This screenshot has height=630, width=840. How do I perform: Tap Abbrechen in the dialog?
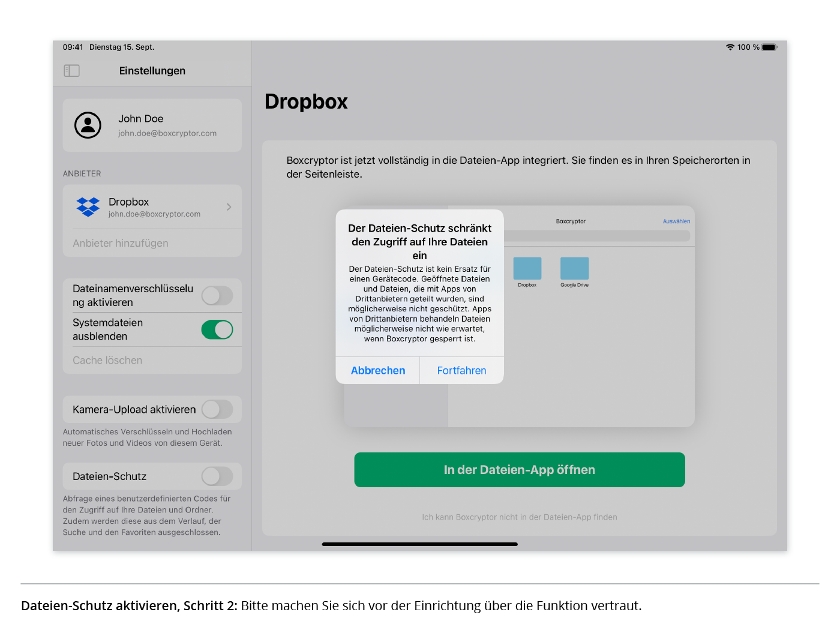coord(378,371)
